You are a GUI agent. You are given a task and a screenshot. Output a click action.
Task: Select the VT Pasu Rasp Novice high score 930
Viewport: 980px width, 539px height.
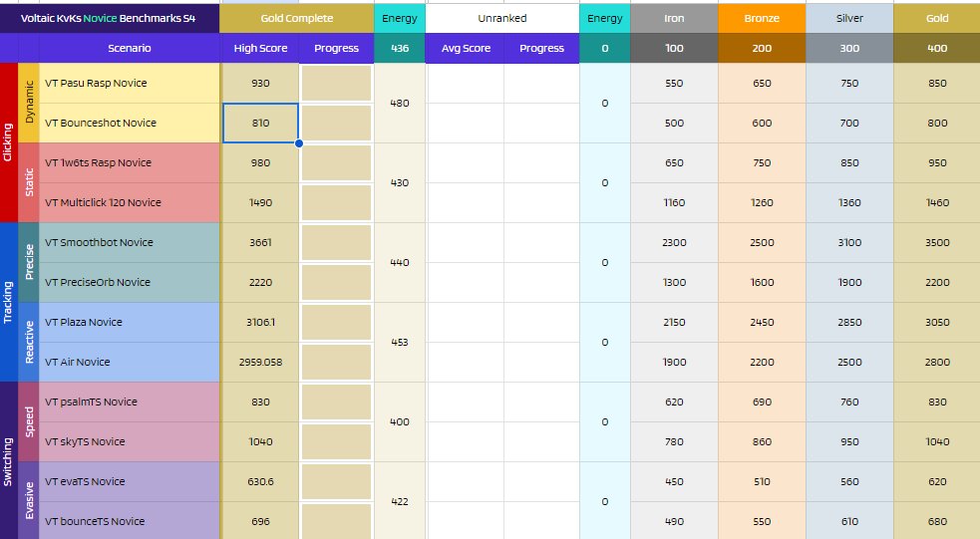pyautogui.click(x=260, y=83)
